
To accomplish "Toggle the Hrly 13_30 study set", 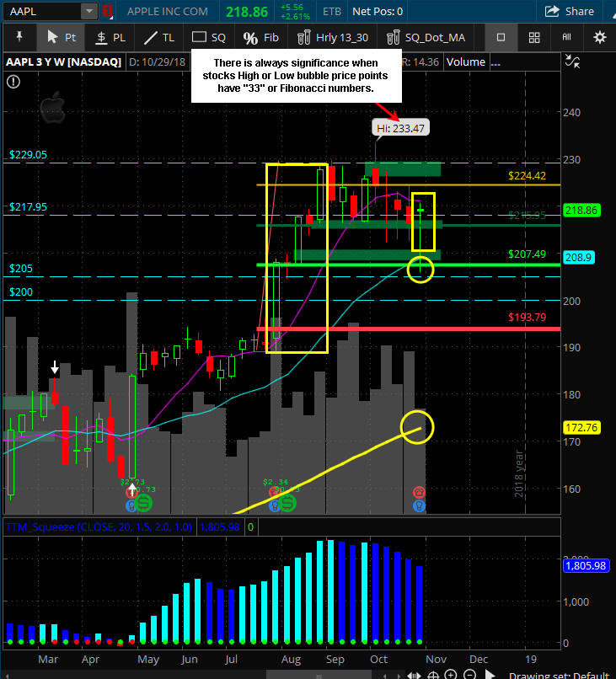I will 333,38.
